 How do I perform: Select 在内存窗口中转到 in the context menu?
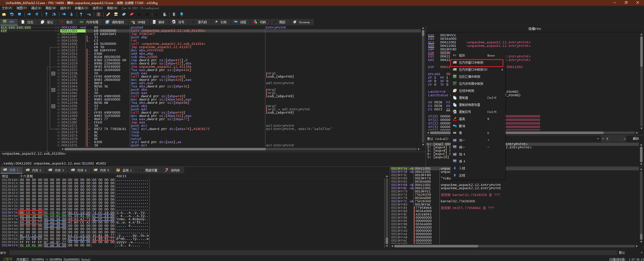(471, 63)
